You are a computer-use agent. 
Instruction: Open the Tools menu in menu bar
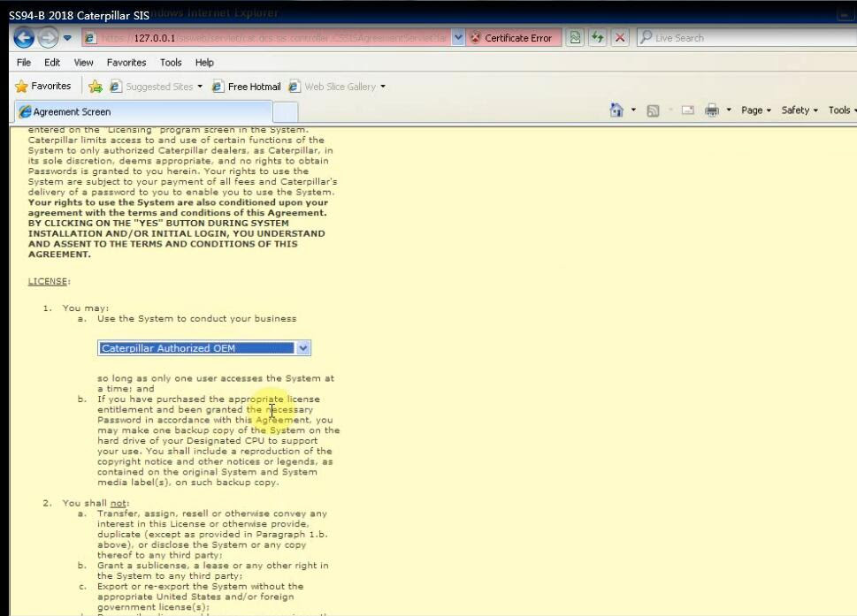pos(171,63)
